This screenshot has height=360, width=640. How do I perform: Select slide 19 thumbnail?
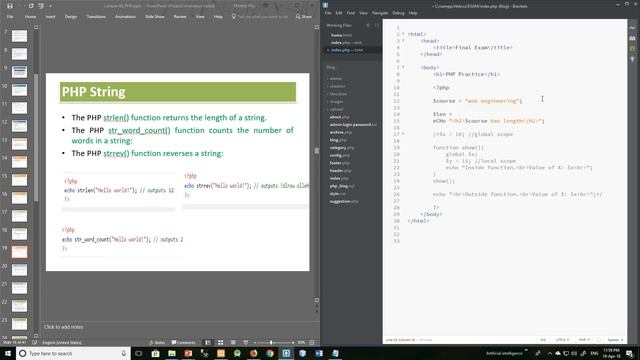point(19,251)
